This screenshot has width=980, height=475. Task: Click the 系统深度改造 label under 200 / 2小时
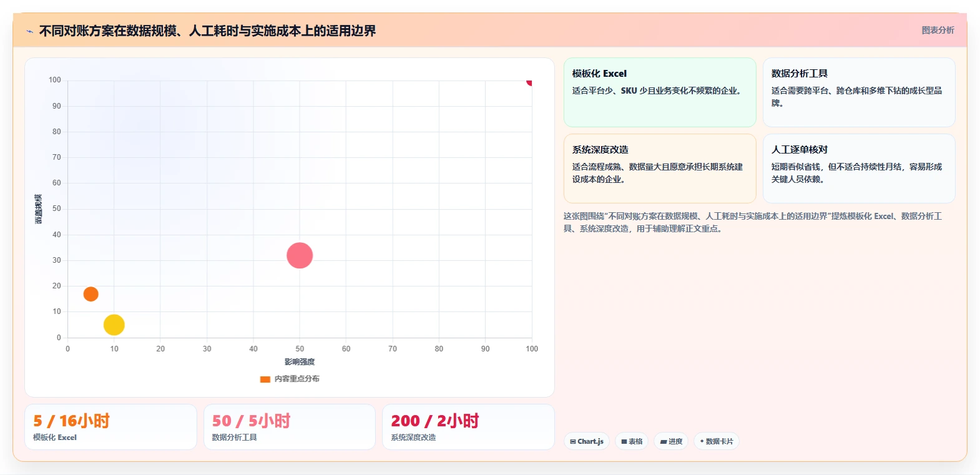413,438
